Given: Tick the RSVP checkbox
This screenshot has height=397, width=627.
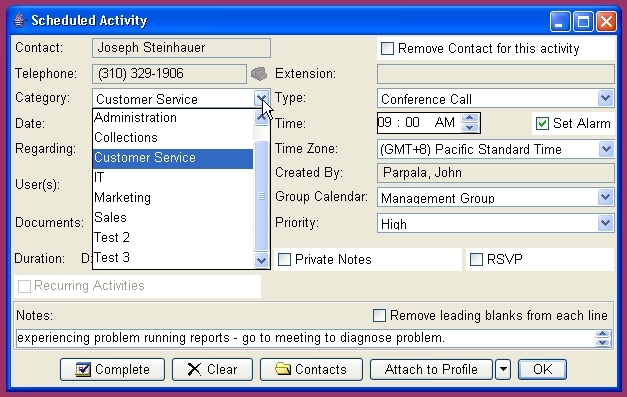Looking at the screenshot, I should 476,259.
